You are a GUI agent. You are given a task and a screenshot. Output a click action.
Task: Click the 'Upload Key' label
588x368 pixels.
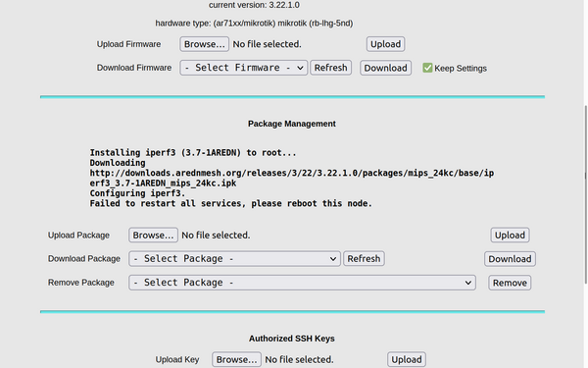[x=177, y=360]
